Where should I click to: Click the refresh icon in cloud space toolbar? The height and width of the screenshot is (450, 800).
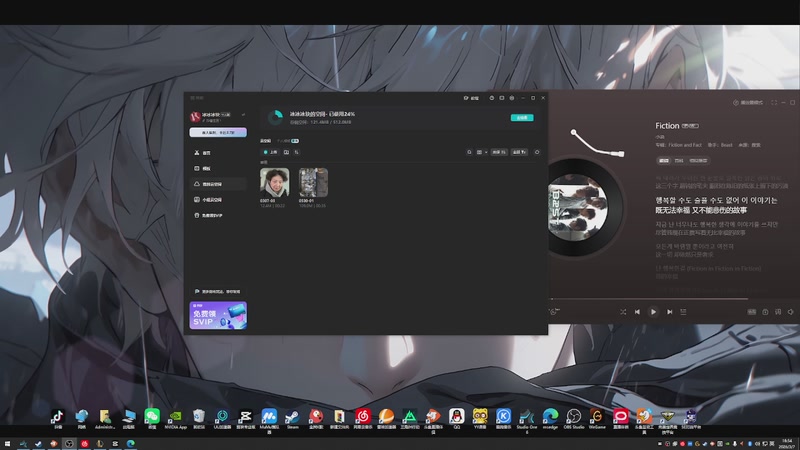pyautogui.click(x=537, y=152)
